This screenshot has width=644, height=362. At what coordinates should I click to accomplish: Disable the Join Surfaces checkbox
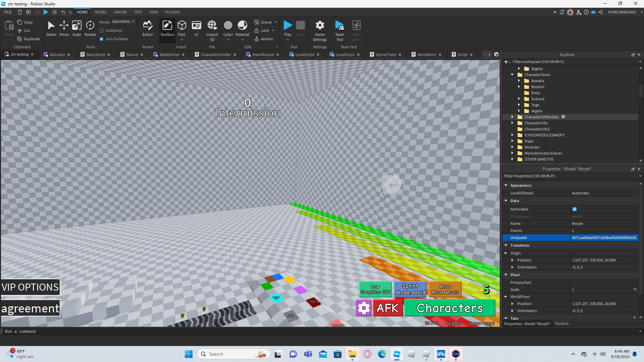click(x=102, y=39)
